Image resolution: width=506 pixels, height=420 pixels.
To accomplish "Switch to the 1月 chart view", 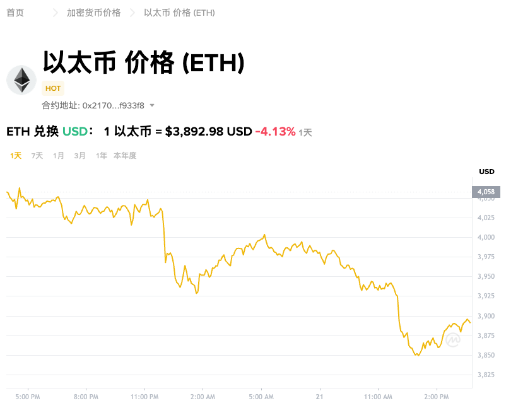I will [57, 155].
